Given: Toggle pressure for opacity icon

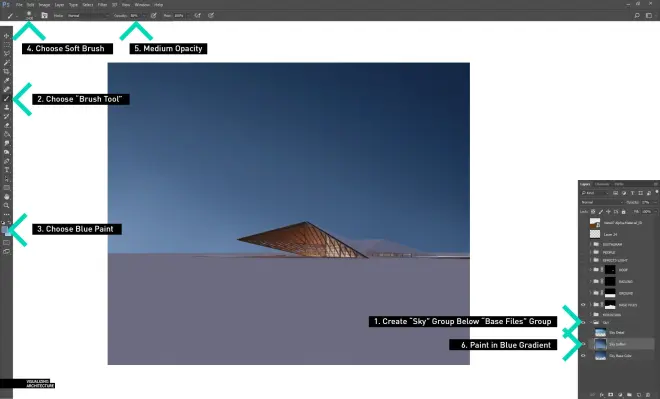Looking at the screenshot, I should coord(154,15).
